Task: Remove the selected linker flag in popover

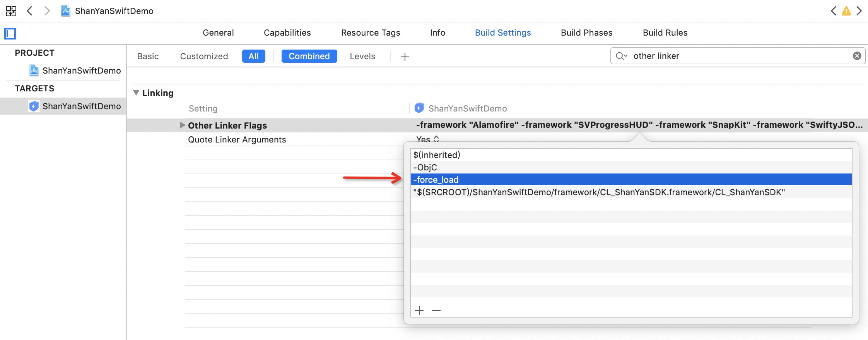Action: (x=436, y=311)
